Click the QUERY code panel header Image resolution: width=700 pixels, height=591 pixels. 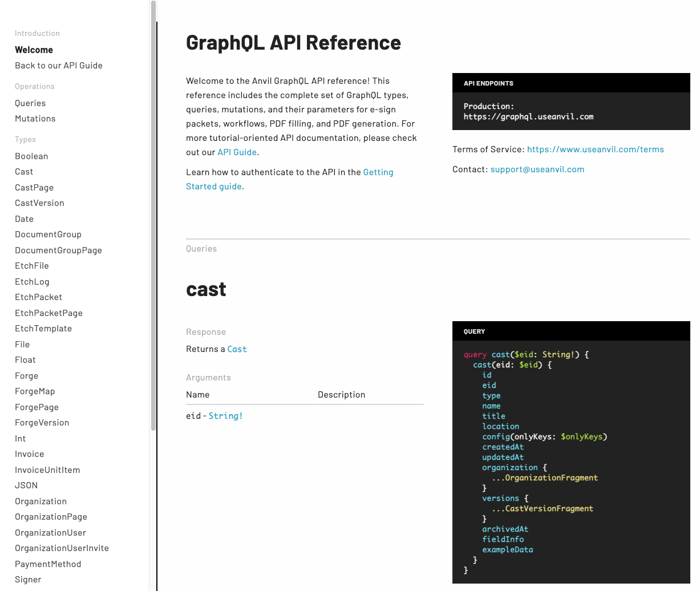click(x=571, y=331)
